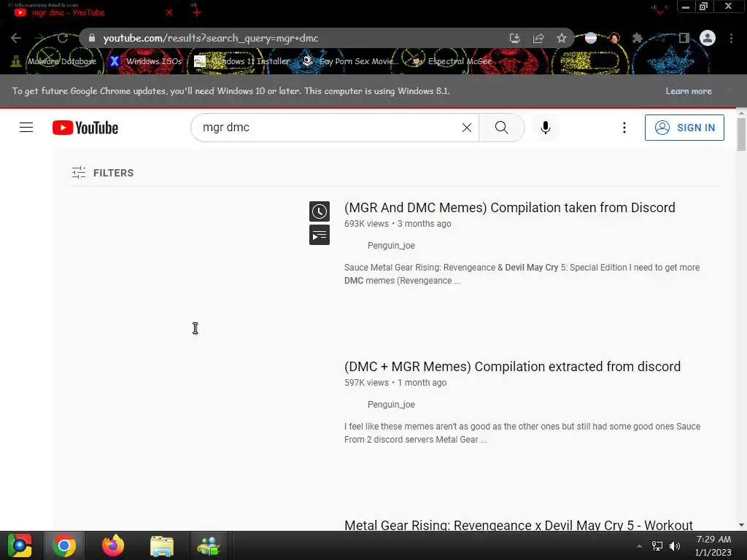Reload the page
The width and height of the screenshot is (747, 560).
point(63,38)
